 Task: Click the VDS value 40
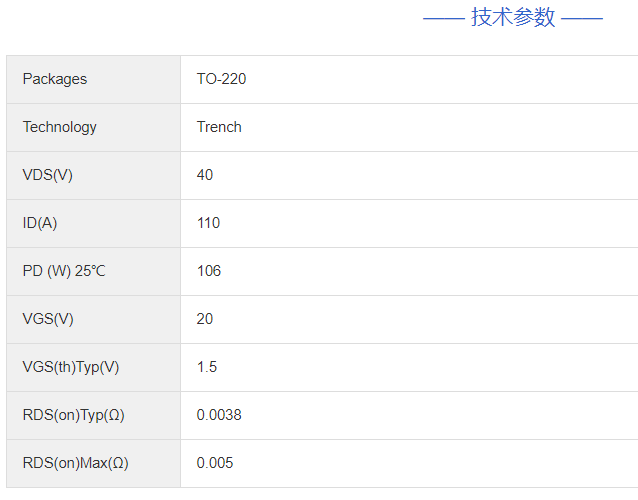pyautogui.click(x=205, y=175)
